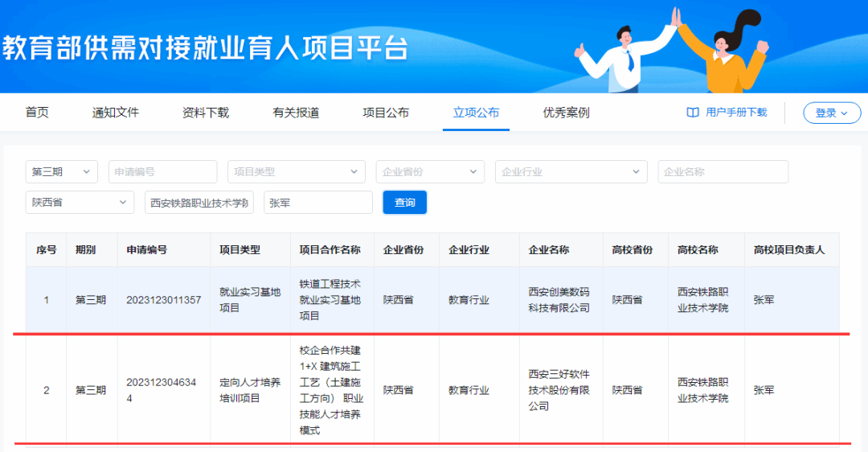Open the 登录 login dropdown
868x452 pixels.
(x=831, y=113)
